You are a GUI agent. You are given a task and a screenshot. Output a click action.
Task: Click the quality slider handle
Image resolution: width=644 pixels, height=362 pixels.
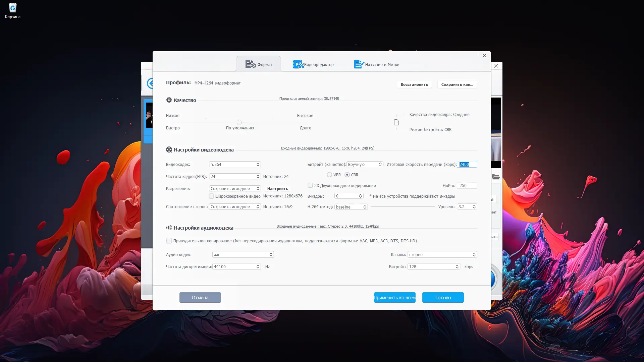239,122
